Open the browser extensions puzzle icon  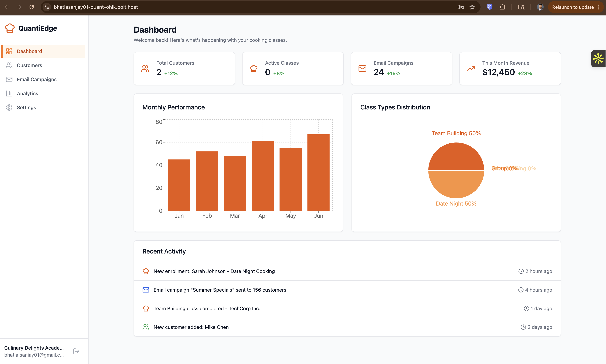click(x=502, y=7)
